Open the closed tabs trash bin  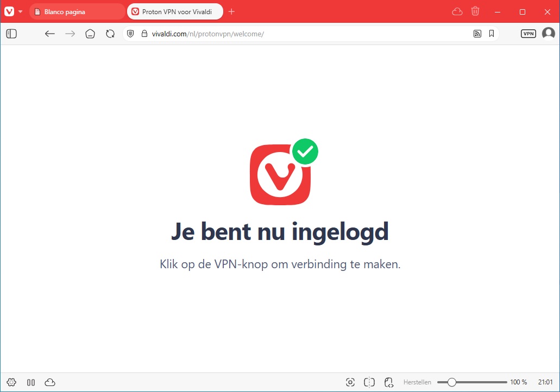(475, 11)
